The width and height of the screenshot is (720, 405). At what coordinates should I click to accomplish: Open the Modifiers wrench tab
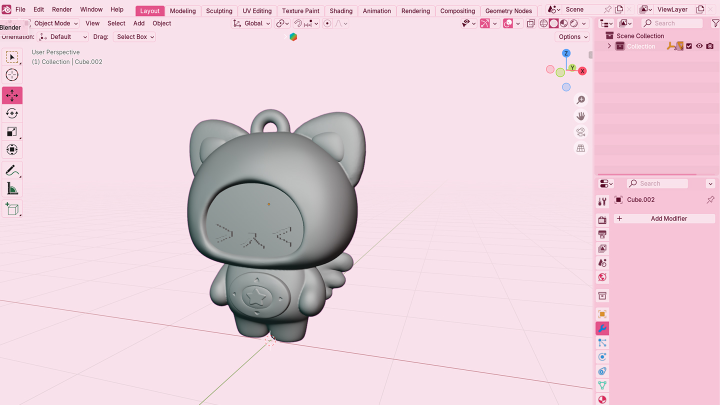click(602, 328)
